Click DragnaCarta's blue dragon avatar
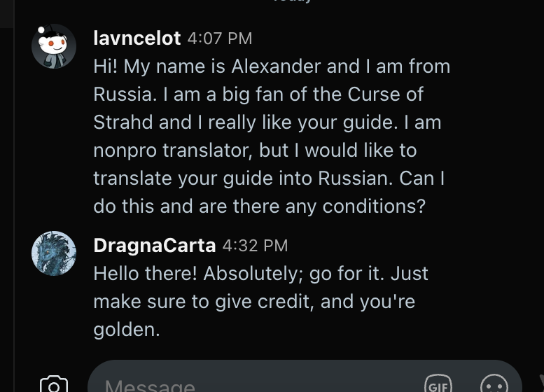The height and width of the screenshot is (392, 544). (x=54, y=253)
